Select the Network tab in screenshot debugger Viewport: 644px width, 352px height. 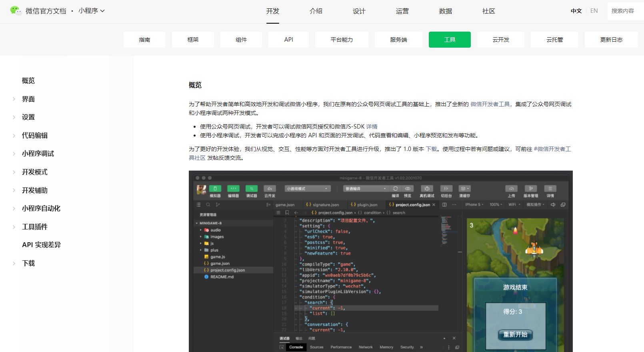(366, 347)
